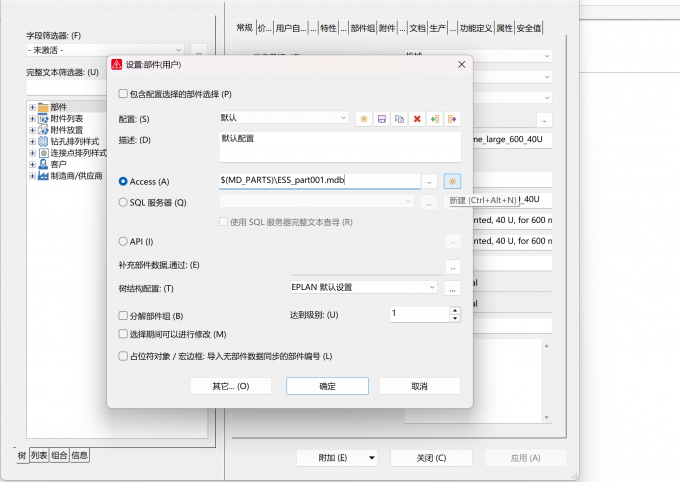The height and width of the screenshot is (482, 680).
Task: Click the new configuration star icon
Action: tap(364, 119)
